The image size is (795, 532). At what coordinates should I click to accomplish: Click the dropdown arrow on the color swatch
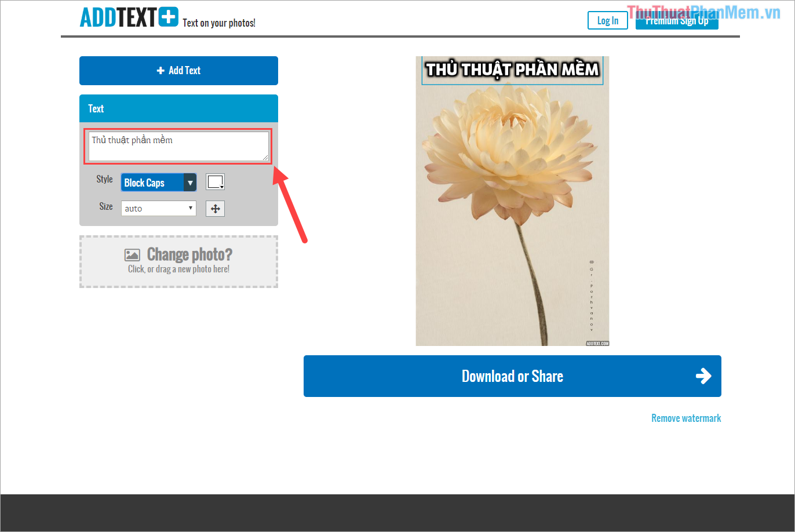[220, 187]
